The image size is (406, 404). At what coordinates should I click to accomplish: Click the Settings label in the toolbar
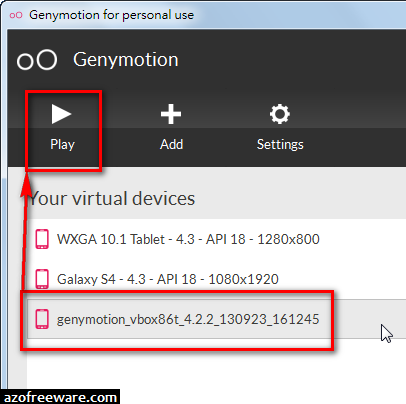click(x=280, y=145)
